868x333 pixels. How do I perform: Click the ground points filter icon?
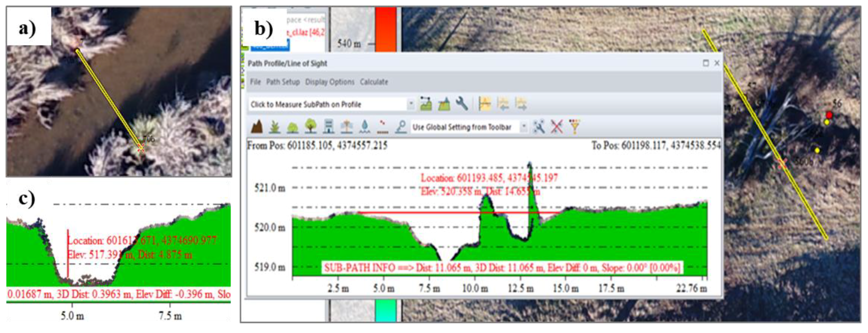coord(257,127)
